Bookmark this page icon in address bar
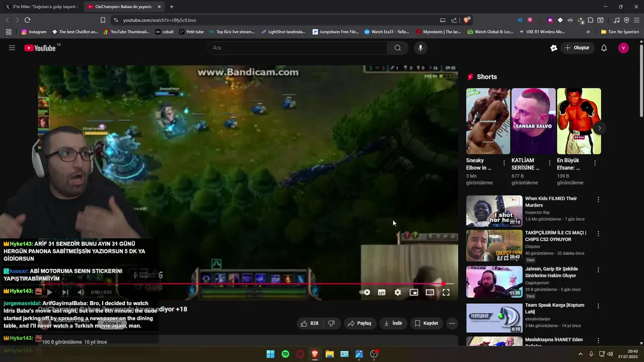This screenshot has height=362, width=644. pyautogui.click(x=103, y=20)
